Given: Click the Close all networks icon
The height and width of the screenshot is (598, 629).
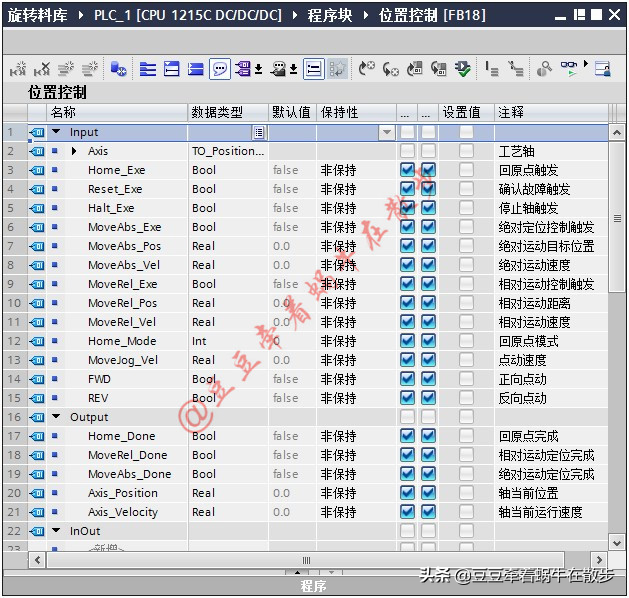Looking at the screenshot, I should click(x=172, y=69).
